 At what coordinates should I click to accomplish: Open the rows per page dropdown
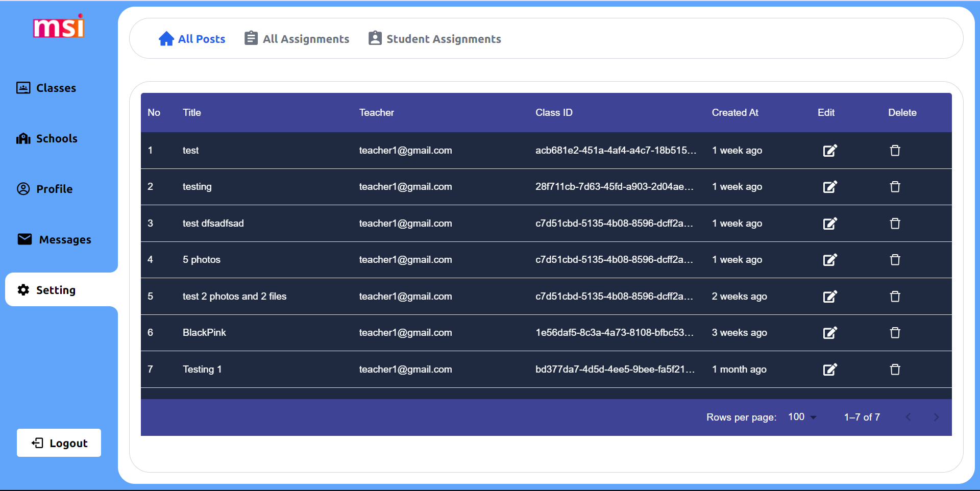[802, 417]
